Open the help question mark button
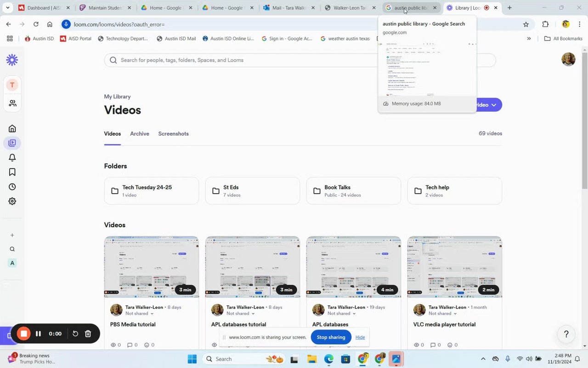Viewport: 588px width, 368px height. (566, 334)
